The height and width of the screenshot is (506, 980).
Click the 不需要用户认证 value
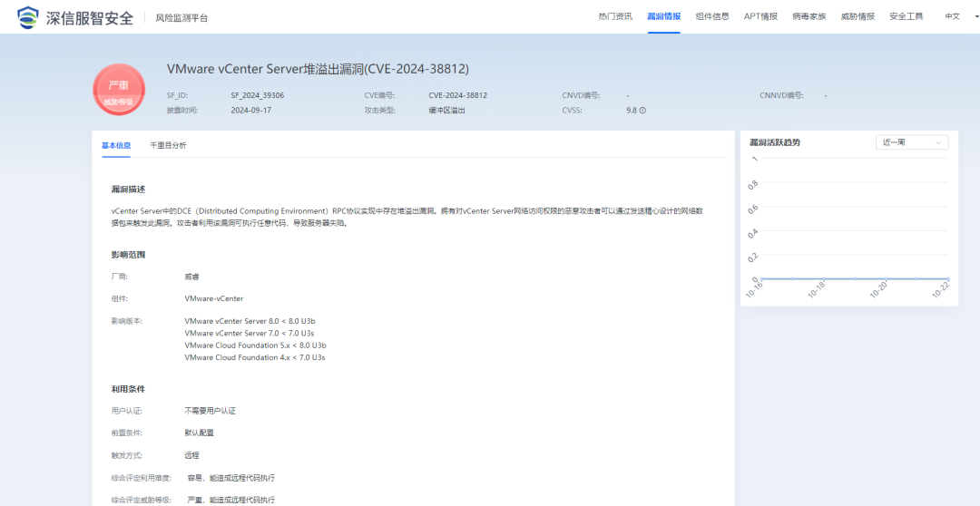pos(210,411)
